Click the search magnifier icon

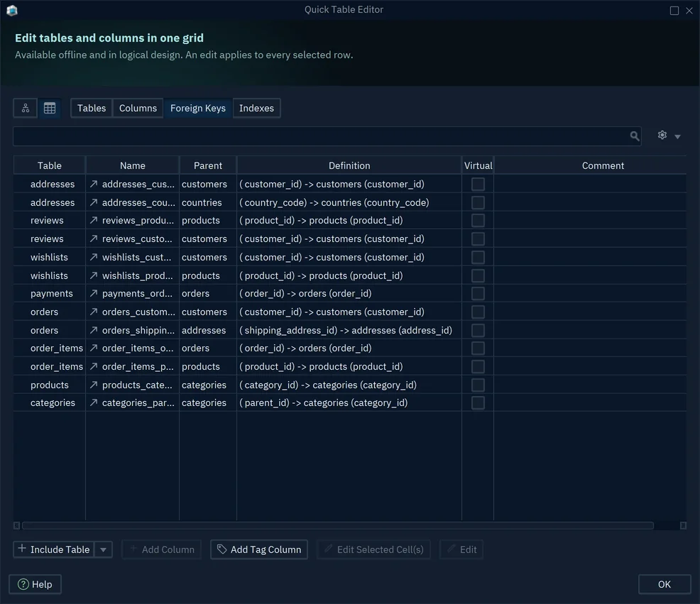(x=635, y=136)
